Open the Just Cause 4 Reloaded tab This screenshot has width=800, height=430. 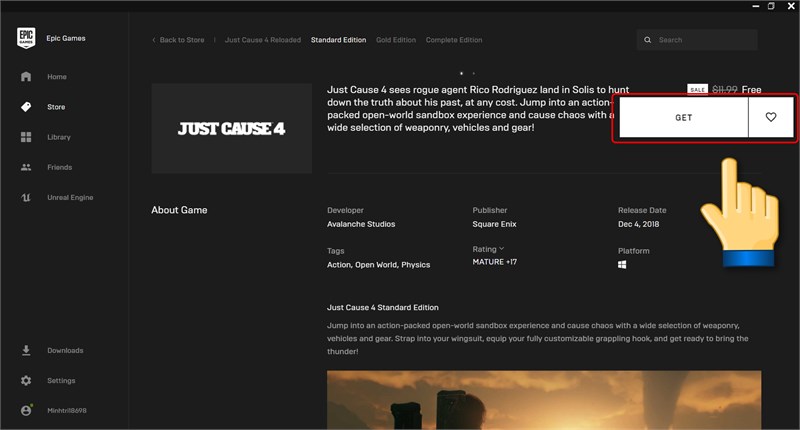[x=263, y=40]
